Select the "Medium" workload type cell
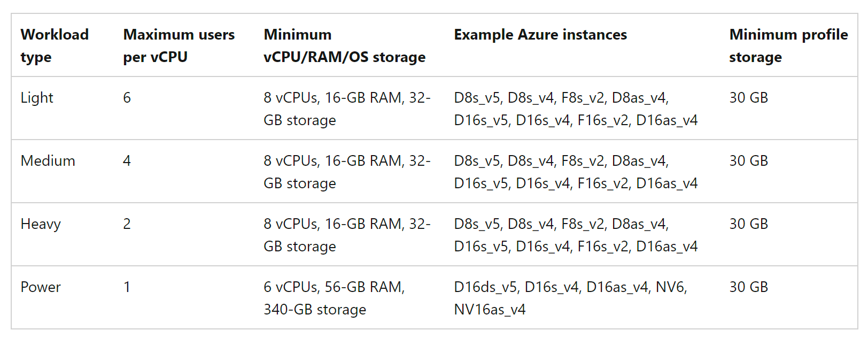 (48, 161)
